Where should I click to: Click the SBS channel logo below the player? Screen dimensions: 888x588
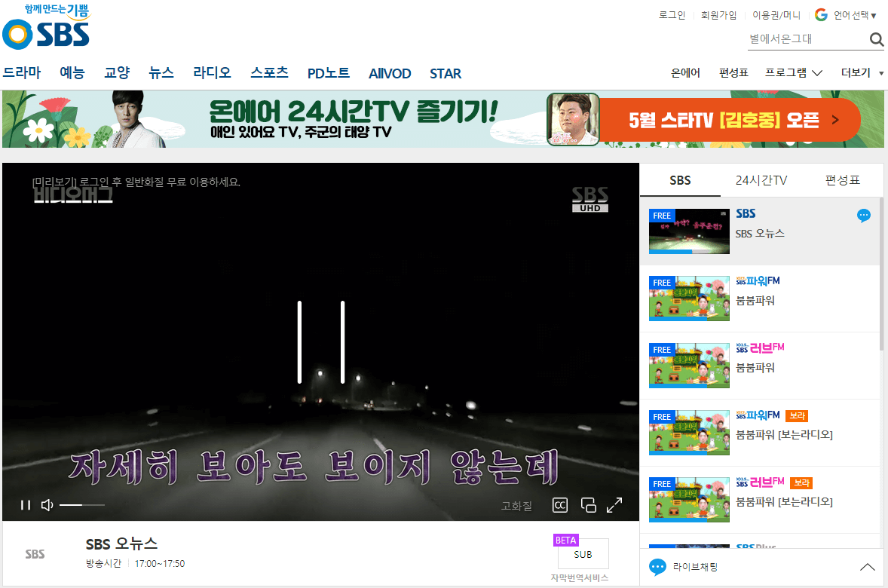point(35,555)
